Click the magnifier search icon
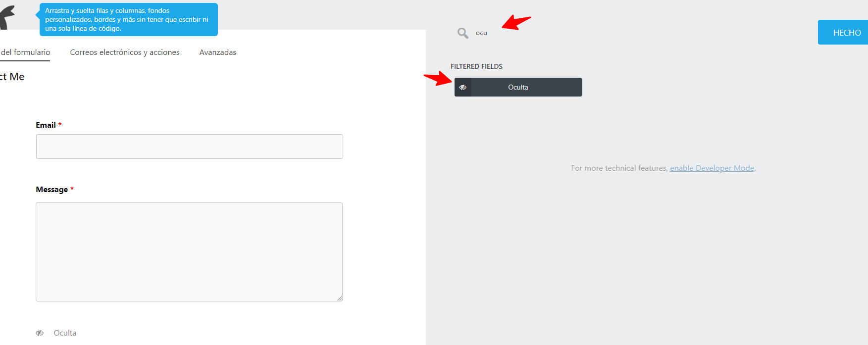The height and width of the screenshot is (345, 868). click(463, 33)
